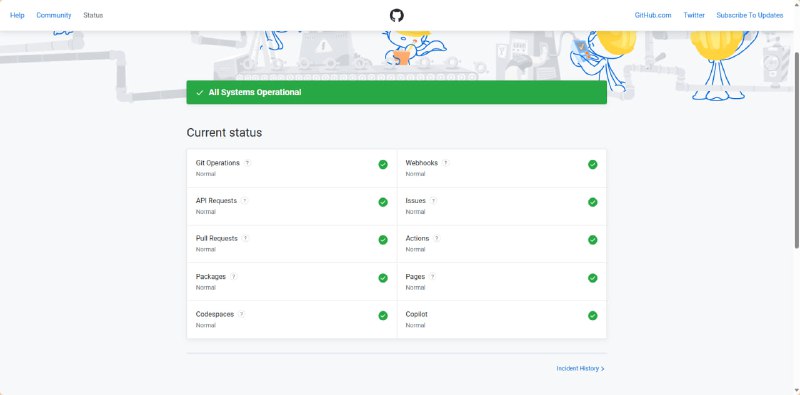Click Pull Requests green status checkmark

pos(383,240)
